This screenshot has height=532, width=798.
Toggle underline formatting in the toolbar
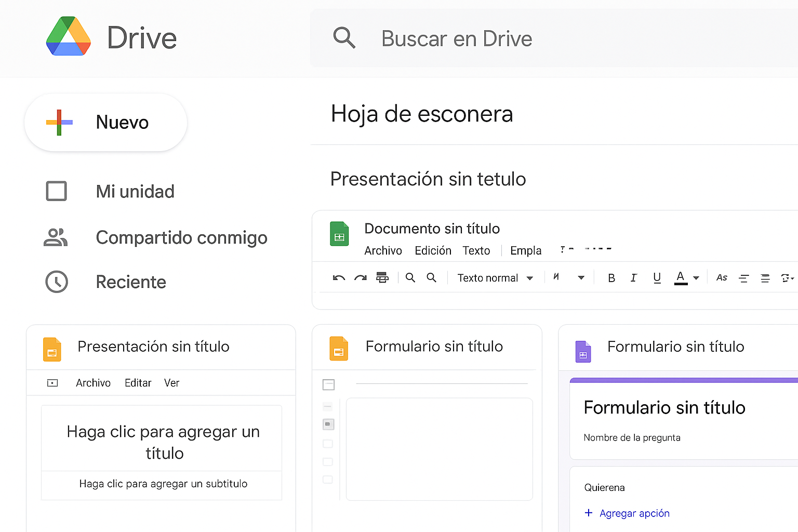[657, 278]
